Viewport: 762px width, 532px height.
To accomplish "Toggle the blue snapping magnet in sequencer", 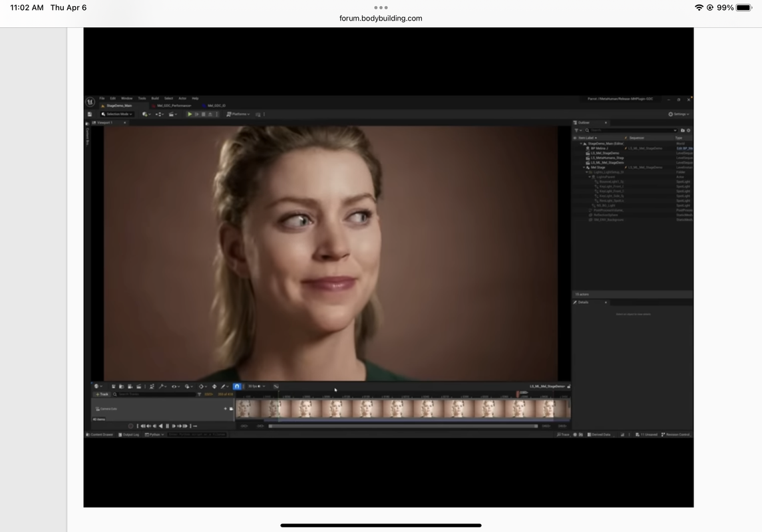I will click(237, 386).
